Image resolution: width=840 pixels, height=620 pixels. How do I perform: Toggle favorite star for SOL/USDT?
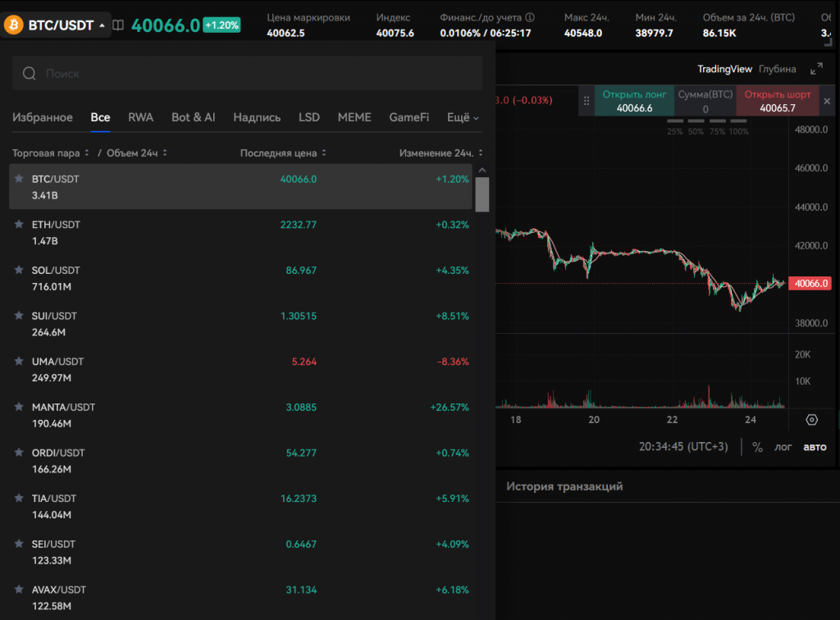[x=19, y=270]
